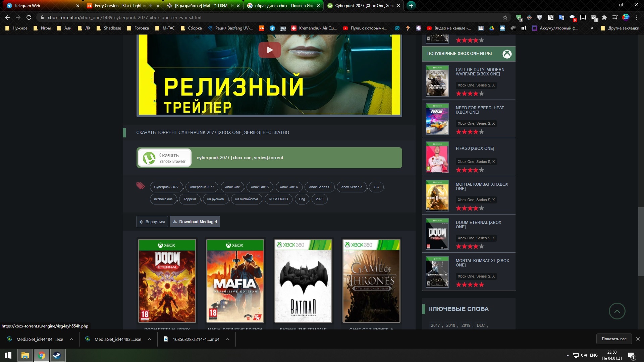Open Doom Eternal [Xbox One] sidebar title
Screen dimensions: 644x362
pyautogui.click(x=478, y=225)
